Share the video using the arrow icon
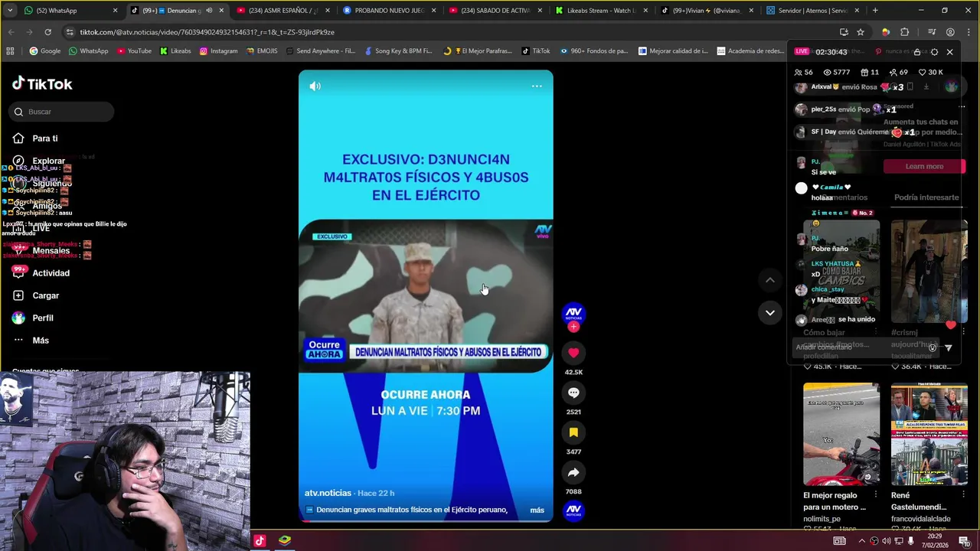Viewport: 980px width, 551px height. pyautogui.click(x=573, y=472)
